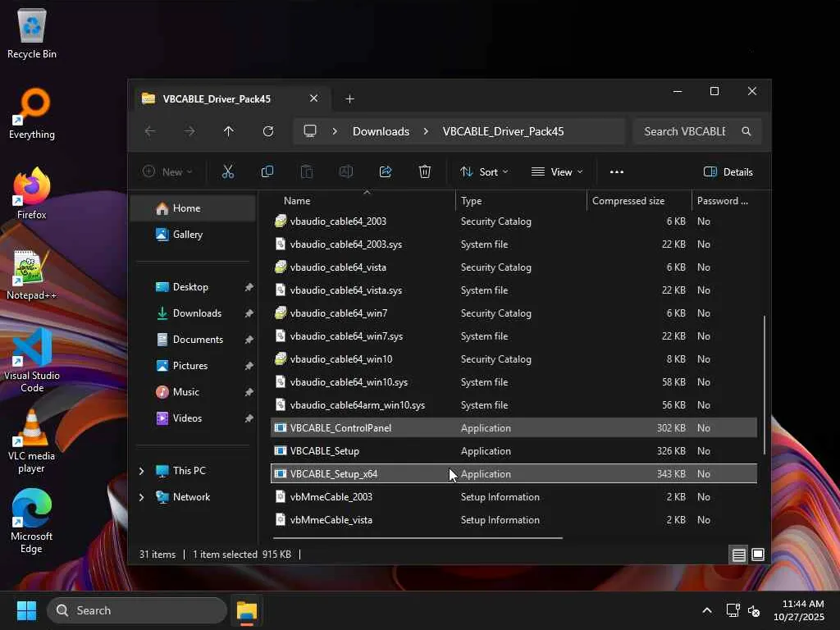Open Microsoft Edge desktop shortcut
The height and width of the screenshot is (630, 840).
point(32,521)
